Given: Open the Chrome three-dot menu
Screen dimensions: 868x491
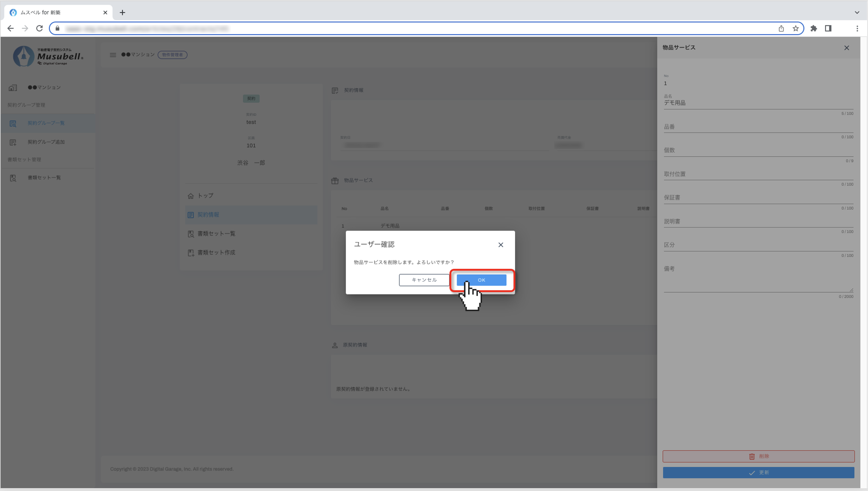Looking at the screenshot, I should 857,28.
